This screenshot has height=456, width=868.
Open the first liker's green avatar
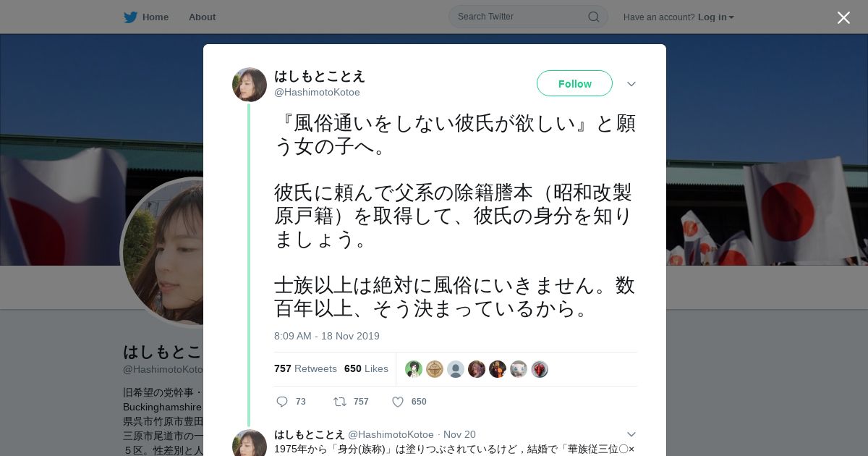click(x=414, y=369)
